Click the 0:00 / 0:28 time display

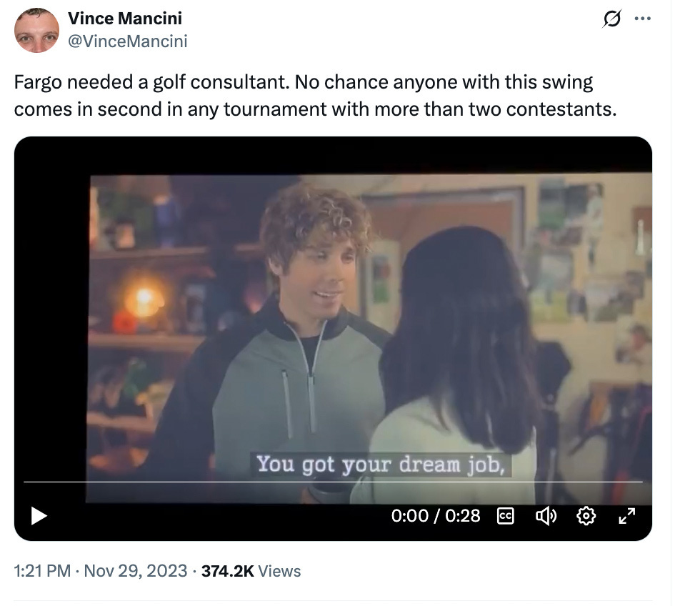click(436, 516)
